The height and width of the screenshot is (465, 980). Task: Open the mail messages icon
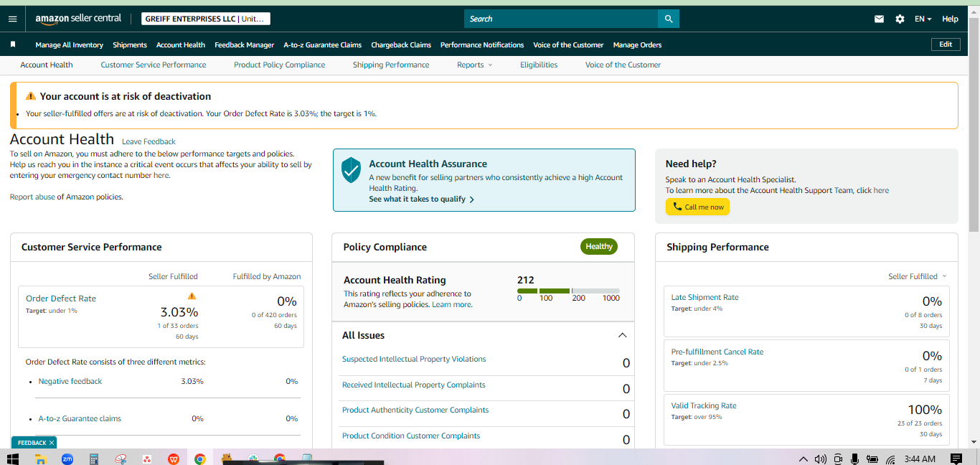[x=879, y=19]
